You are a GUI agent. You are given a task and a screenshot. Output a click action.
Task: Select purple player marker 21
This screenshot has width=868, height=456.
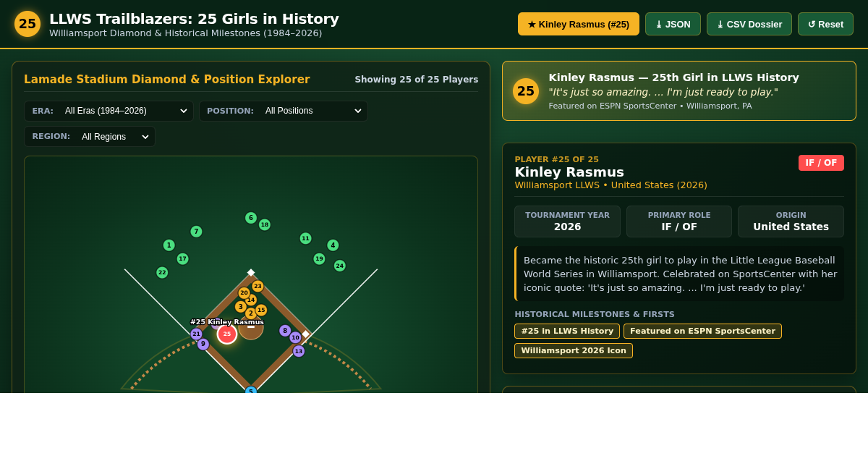[x=196, y=334]
